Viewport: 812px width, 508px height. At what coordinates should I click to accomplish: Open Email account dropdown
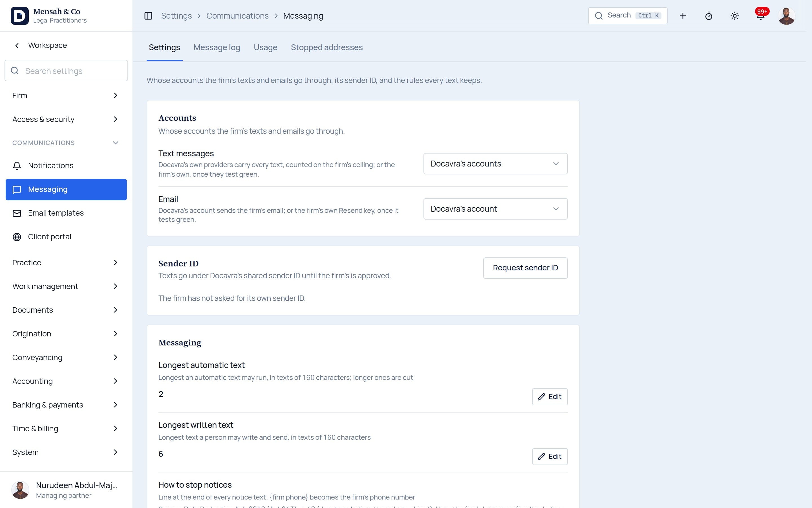[x=495, y=209]
